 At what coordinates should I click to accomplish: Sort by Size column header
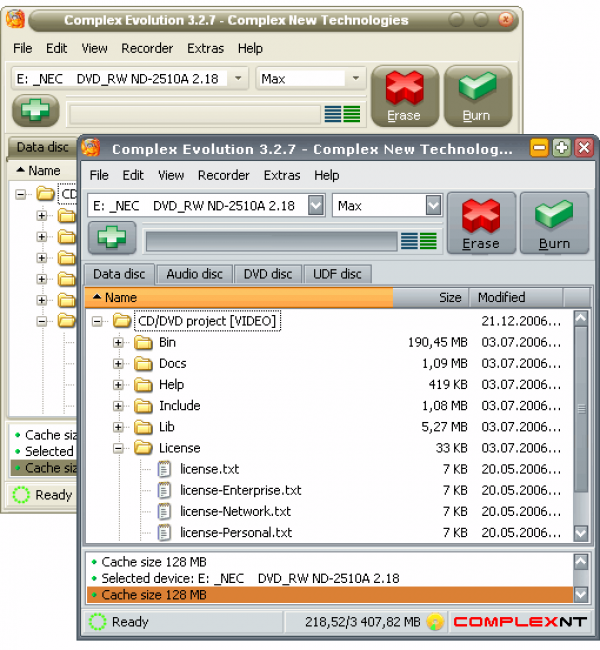tap(430, 298)
